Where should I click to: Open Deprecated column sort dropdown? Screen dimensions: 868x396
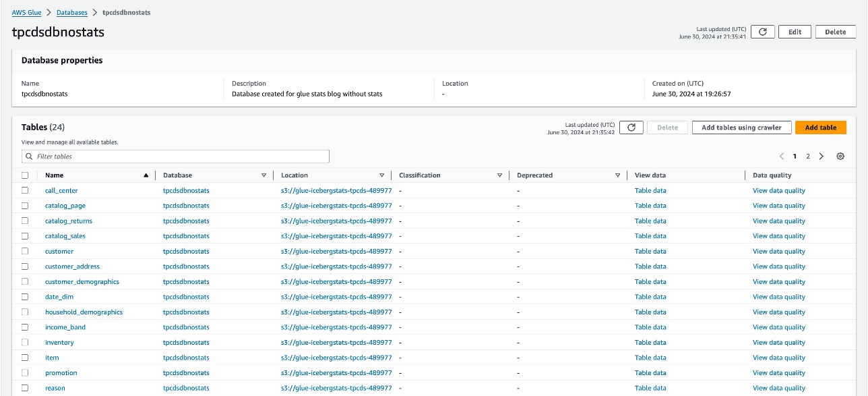[617, 175]
